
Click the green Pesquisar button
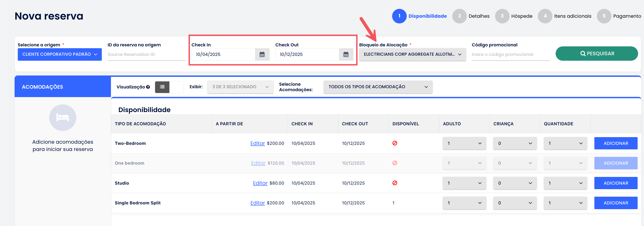[596, 53]
